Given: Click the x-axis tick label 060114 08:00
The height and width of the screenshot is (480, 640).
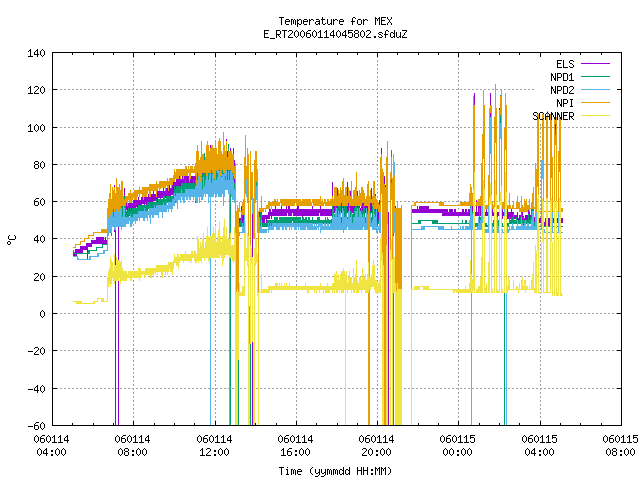Looking at the screenshot, I should point(132,446).
